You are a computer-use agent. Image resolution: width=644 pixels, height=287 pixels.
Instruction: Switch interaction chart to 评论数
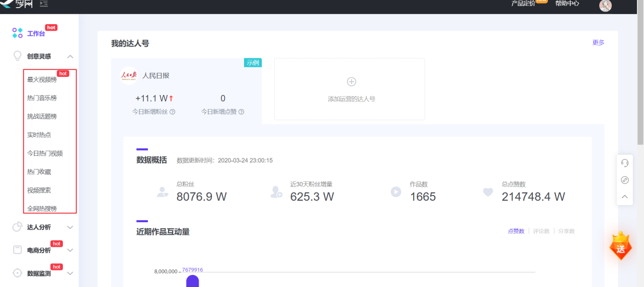tap(541, 231)
